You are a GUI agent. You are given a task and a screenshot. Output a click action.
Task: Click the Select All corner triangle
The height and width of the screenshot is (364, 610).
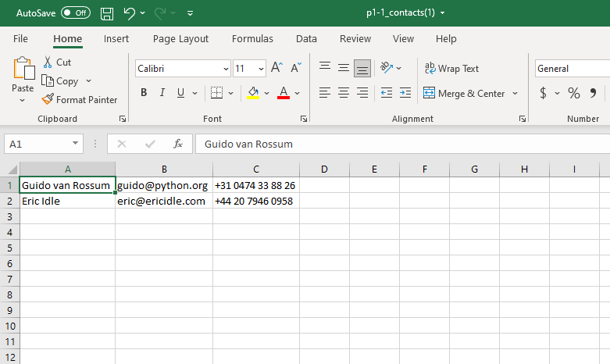tap(12, 170)
